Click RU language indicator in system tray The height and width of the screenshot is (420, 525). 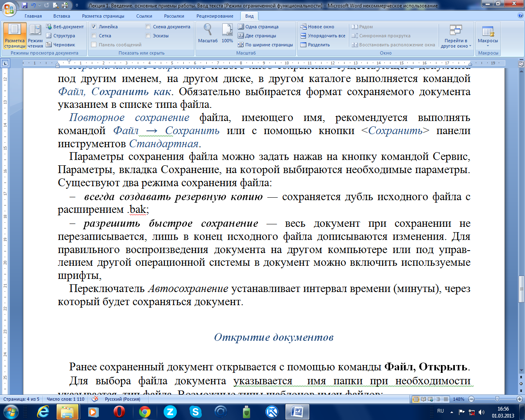441,411
